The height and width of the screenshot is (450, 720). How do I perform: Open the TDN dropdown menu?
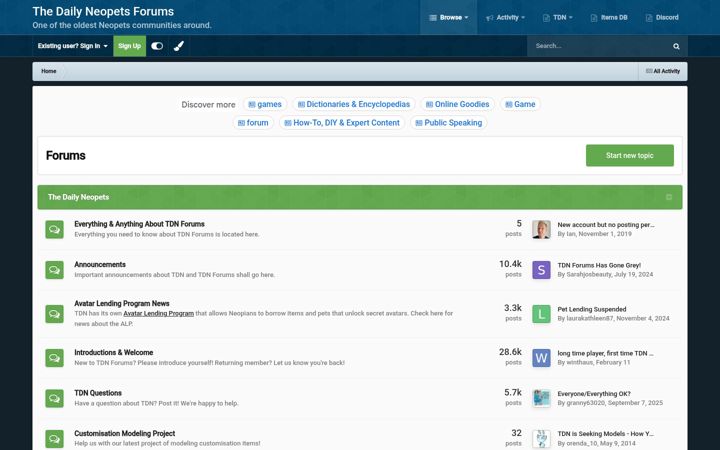(x=557, y=17)
